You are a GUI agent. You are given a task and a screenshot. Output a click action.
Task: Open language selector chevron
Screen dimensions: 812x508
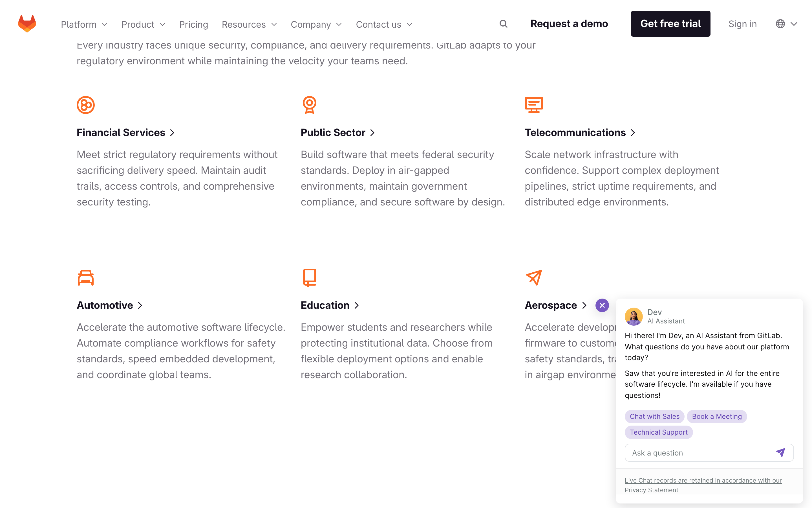pos(794,24)
